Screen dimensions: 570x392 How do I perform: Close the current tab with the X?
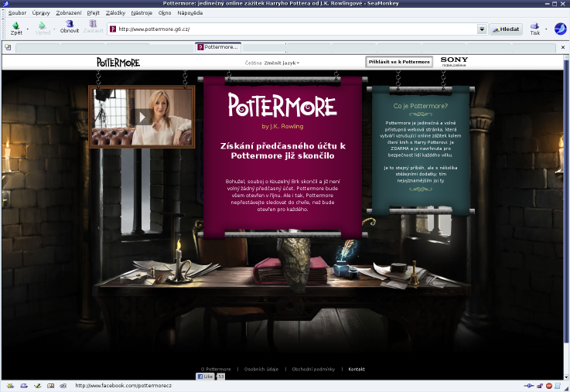click(563, 47)
